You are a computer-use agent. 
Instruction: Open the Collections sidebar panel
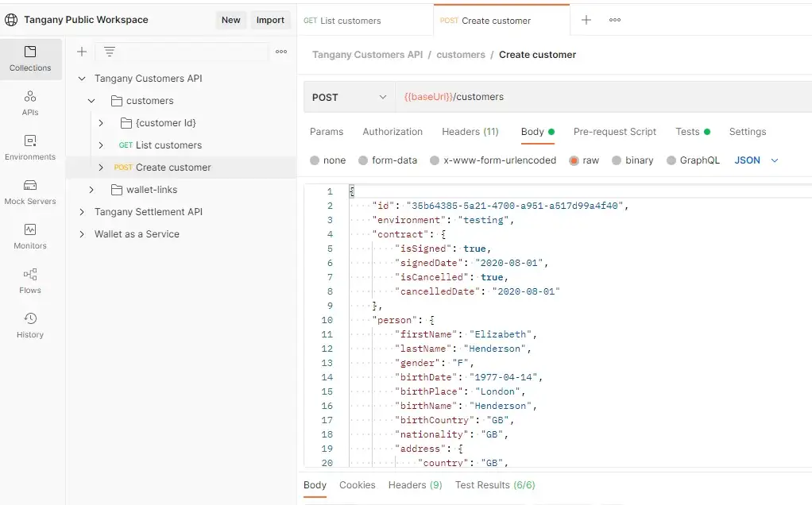pos(30,59)
